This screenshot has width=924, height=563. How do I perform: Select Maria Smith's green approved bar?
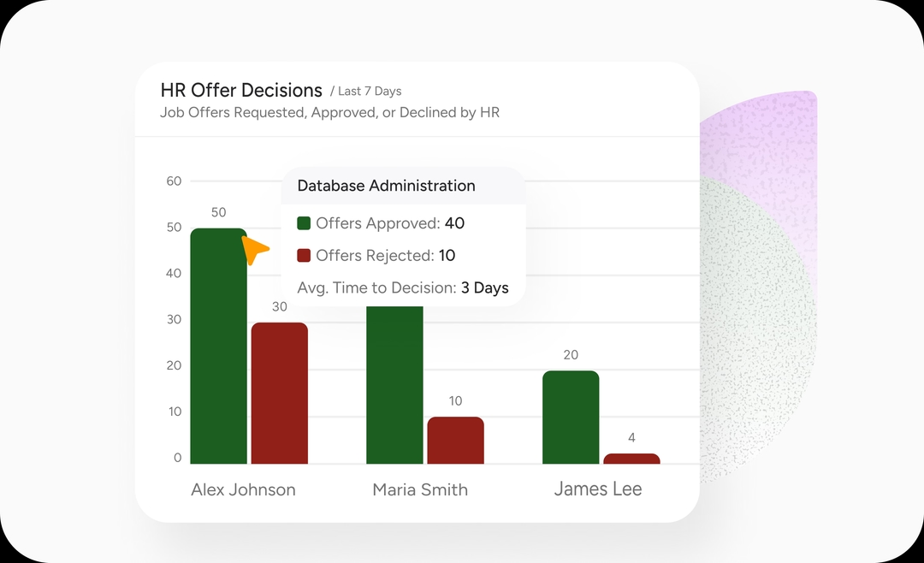tap(394, 384)
